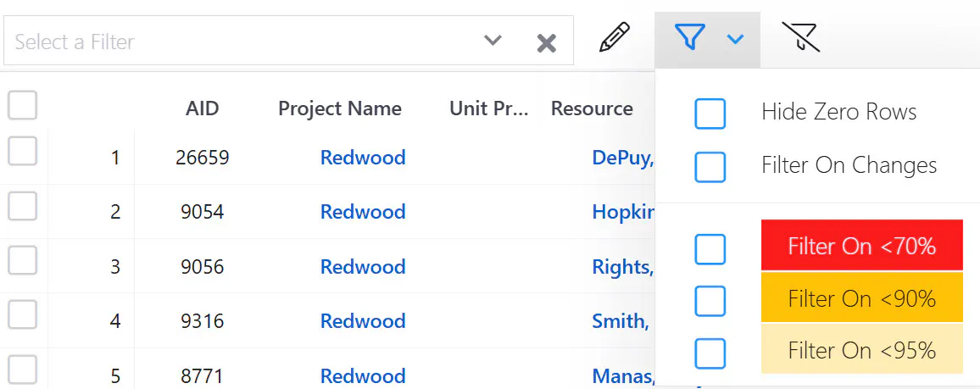The image size is (980, 389).
Task: Click the Hide Zero Rows menu label
Action: [x=838, y=112]
